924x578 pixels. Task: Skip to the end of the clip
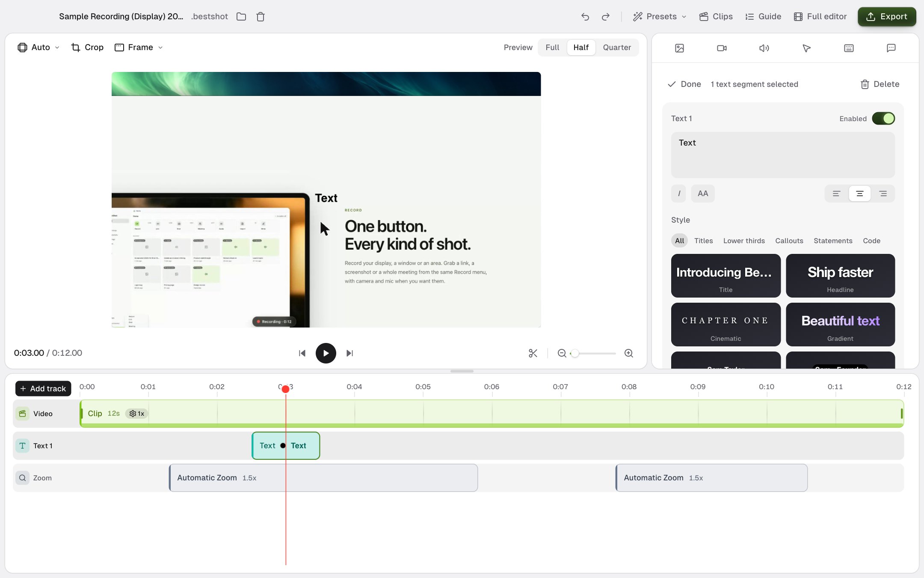pos(350,353)
